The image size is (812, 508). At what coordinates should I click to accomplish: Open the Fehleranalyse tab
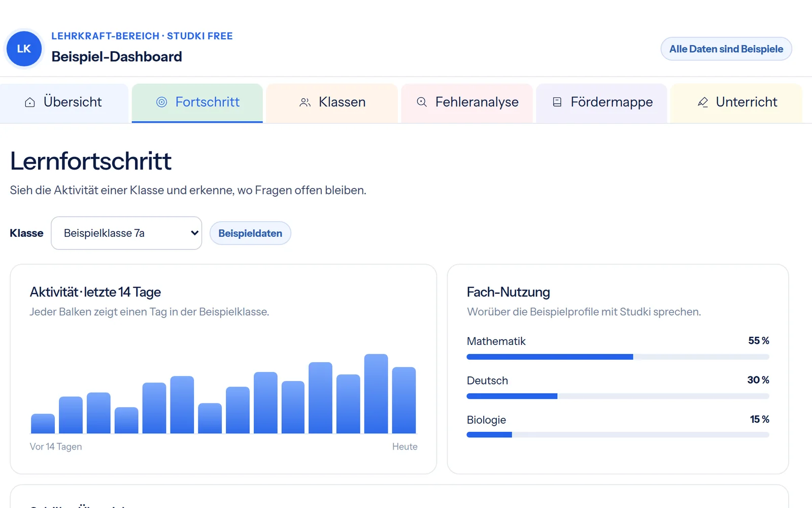(x=467, y=103)
